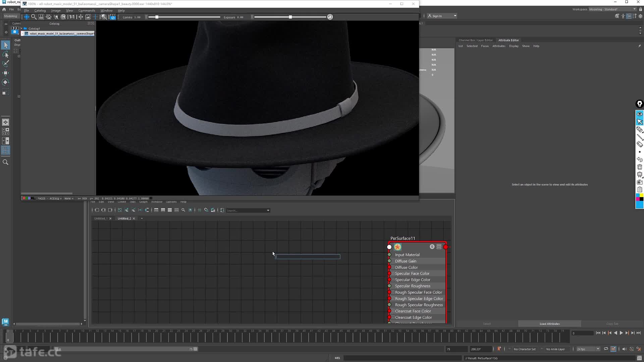Click the Gamma slider handle
Viewport: 644px width, 362px height.
(x=157, y=17)
